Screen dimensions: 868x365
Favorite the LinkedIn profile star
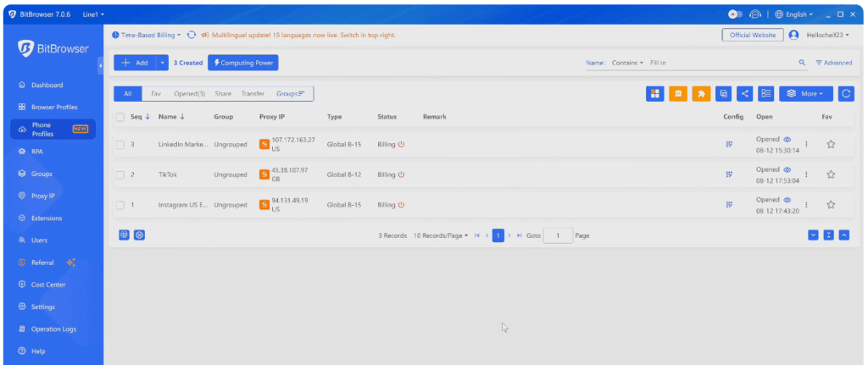point(831,144)
